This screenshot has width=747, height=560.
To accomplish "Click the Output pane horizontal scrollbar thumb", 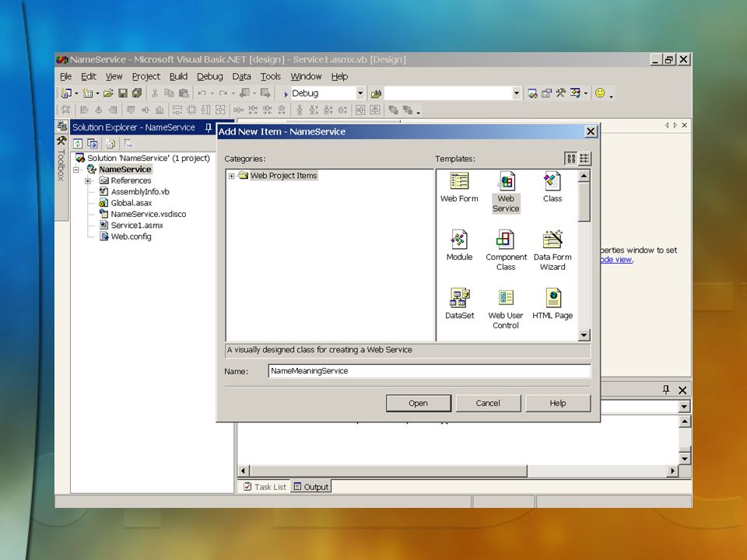I will (x=388, y=471).
